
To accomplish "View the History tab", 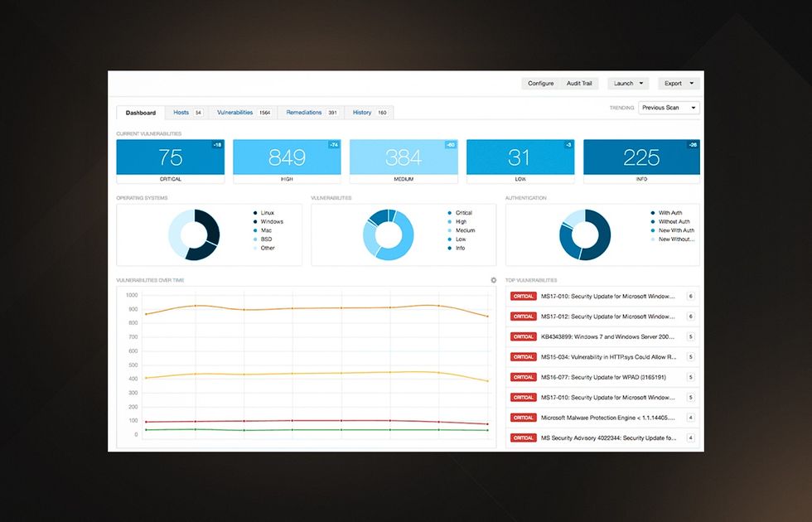I will click(x=370, y=113).
